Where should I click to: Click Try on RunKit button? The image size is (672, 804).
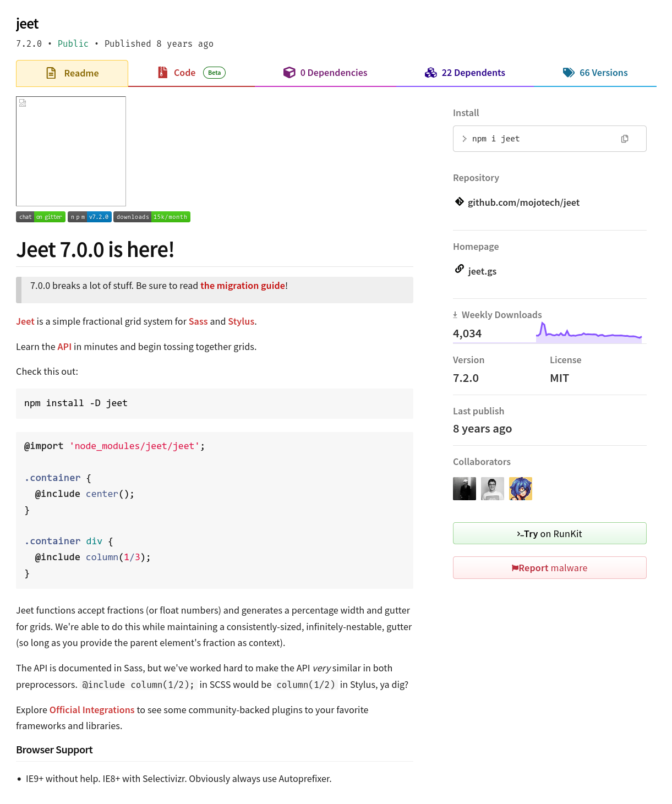click(x=549, y=533)
